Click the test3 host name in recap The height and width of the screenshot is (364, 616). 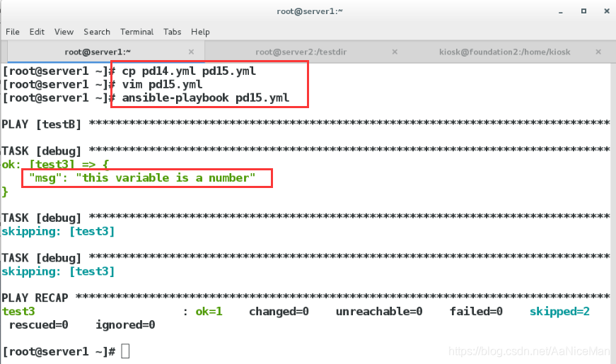pyautogui.click(x=18, y=312)
